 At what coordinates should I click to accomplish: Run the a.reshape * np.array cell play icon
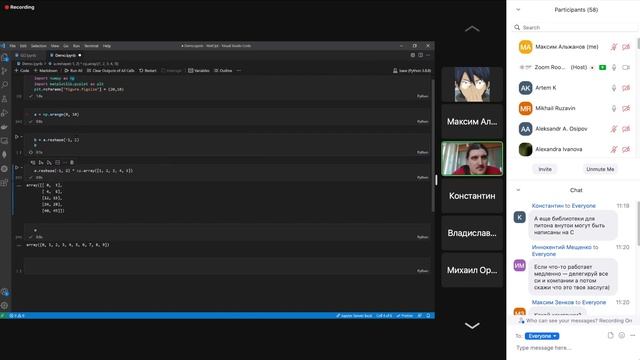pyautogui.click(x=17, y=167)
